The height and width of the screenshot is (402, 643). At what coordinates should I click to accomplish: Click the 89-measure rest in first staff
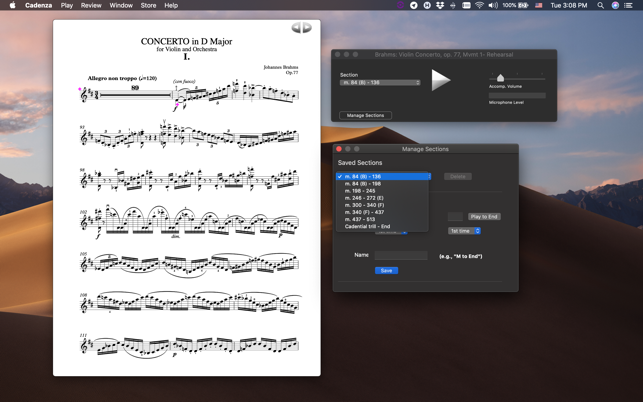135,94
